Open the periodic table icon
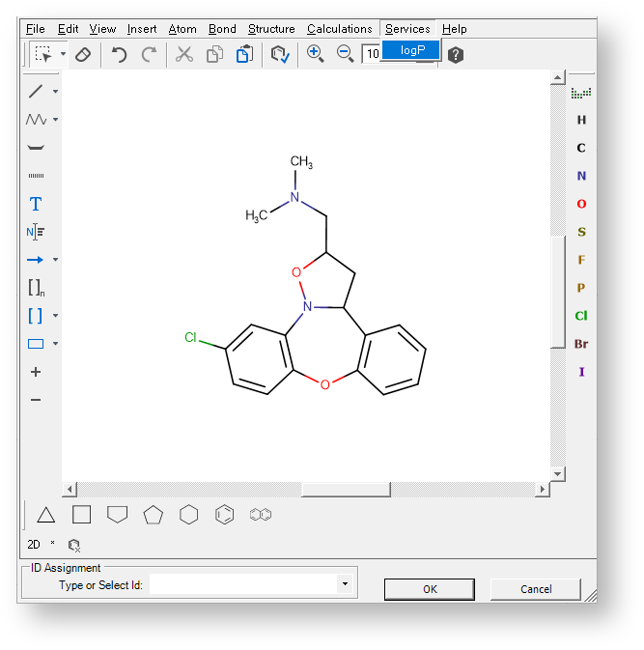This screenshot has width=644, height=650. click(x=580, y=93)
